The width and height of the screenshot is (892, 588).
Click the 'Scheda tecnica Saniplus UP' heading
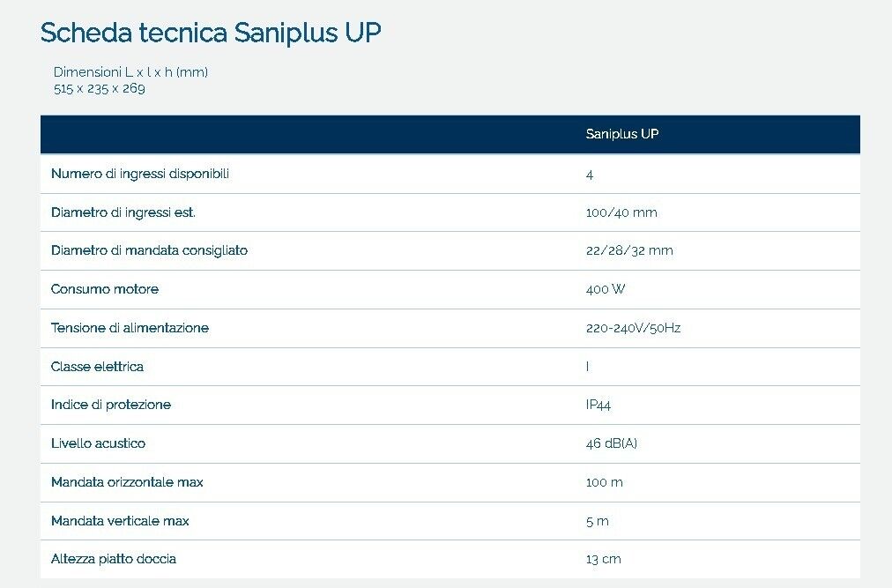[x=211, y=33]
